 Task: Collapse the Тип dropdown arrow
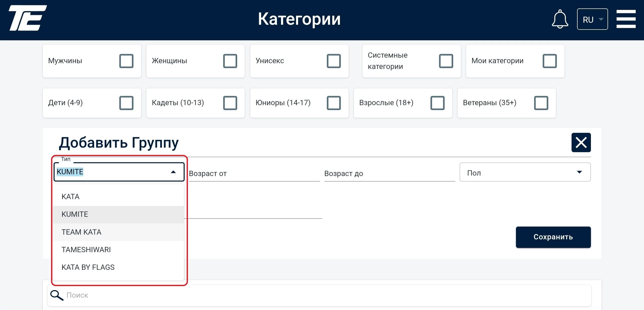pyautogui.click(x=173, y=172)
